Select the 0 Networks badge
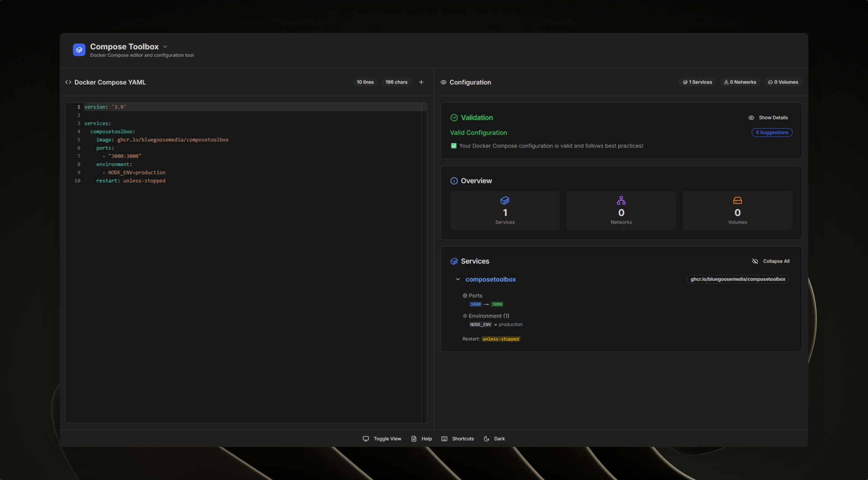This screenshot has width=868, height=480. [x=740, y=82]
